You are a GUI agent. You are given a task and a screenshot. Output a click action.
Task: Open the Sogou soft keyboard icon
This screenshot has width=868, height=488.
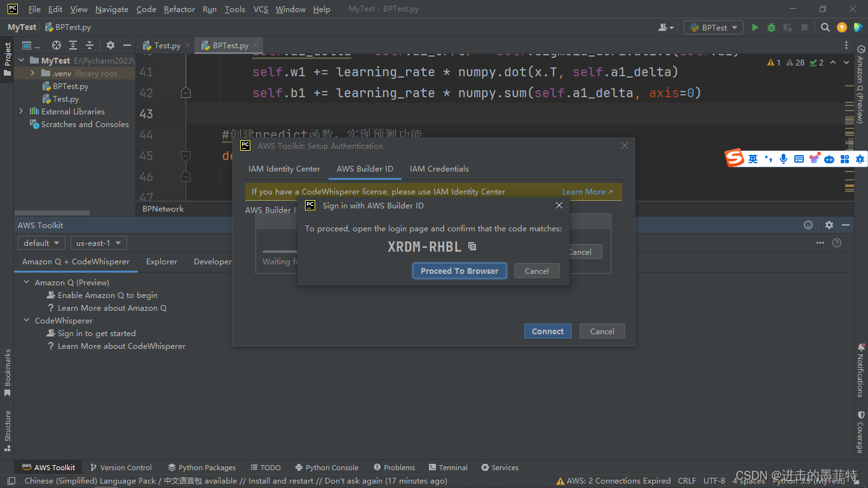(799, 159)
